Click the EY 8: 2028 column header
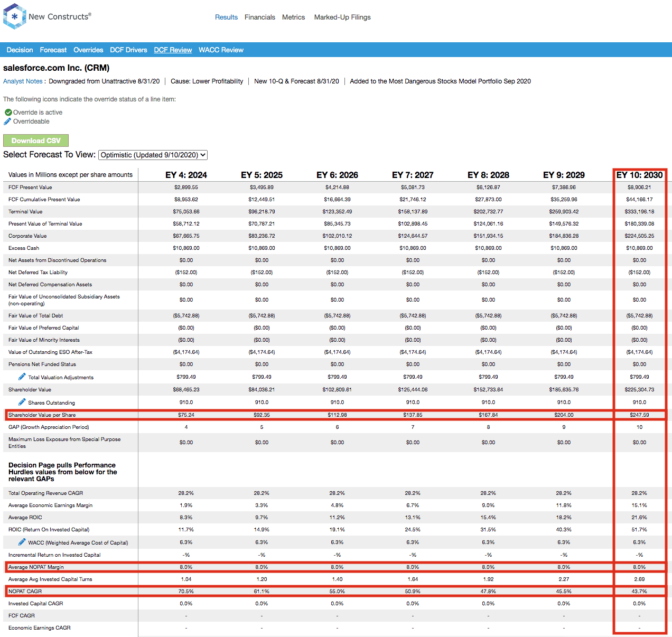 click(x=488, y=175)
